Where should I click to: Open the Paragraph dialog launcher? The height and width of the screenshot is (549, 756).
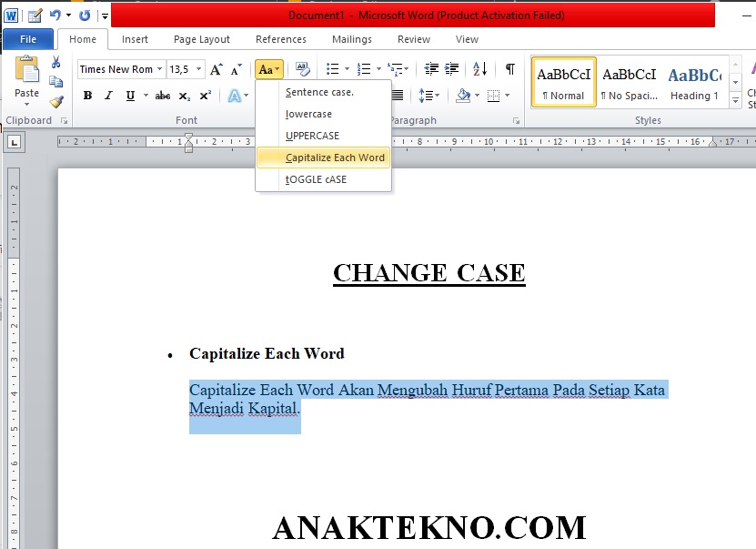(x=517, y=120)
